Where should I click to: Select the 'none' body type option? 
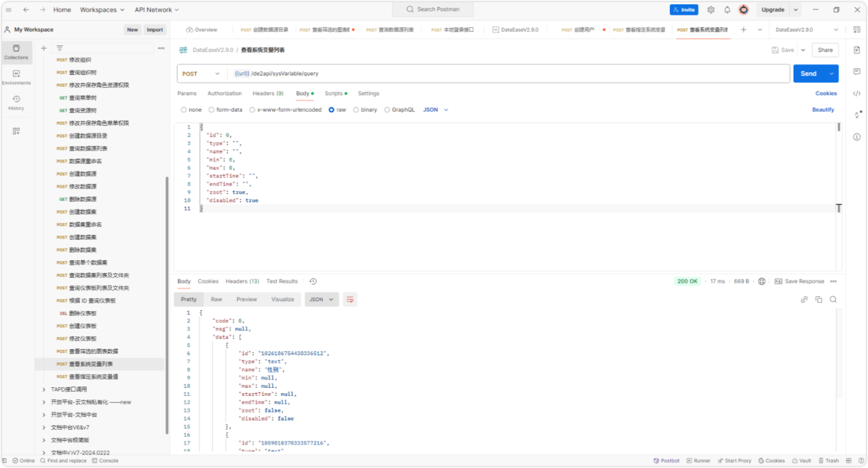191,110
